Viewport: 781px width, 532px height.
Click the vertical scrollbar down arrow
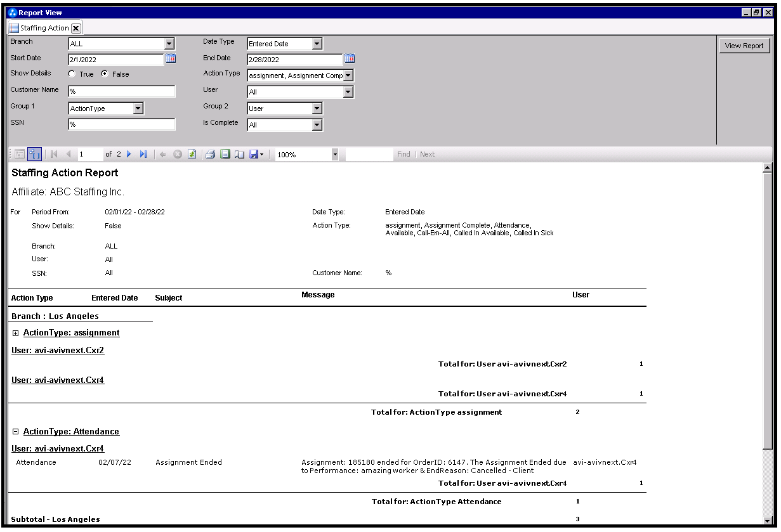pyautogui.click(x=768, y=520)
